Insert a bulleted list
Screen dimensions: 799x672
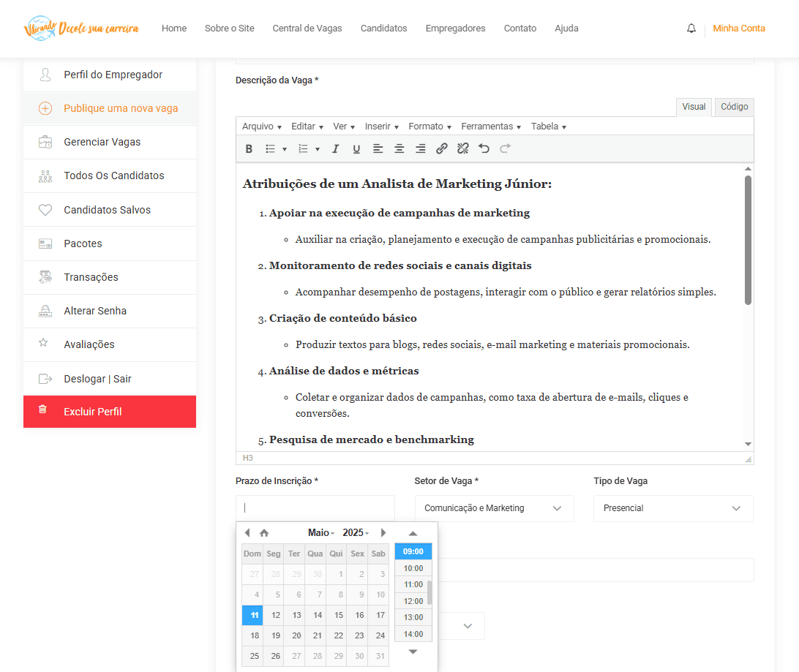(270, 148)
